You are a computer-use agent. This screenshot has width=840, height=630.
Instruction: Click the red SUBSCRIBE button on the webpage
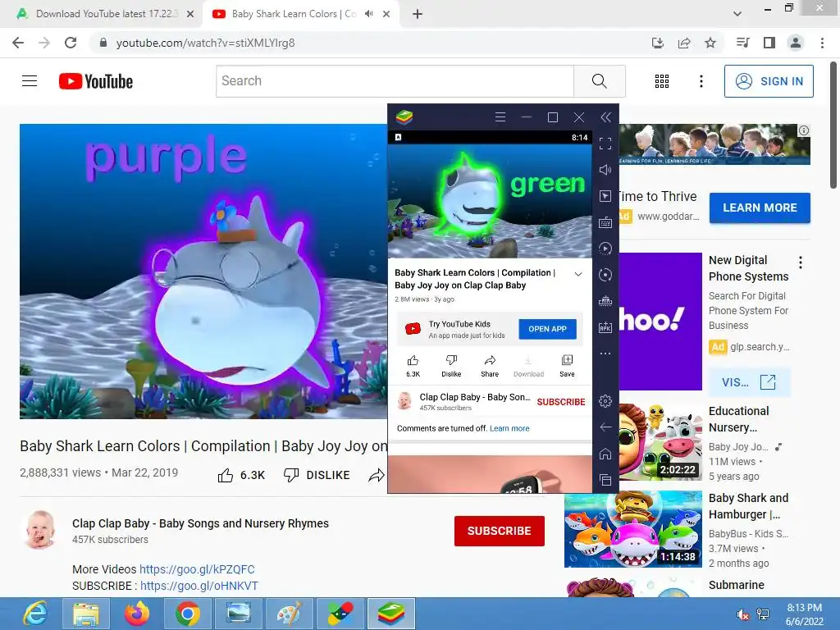tap(500, 531)
